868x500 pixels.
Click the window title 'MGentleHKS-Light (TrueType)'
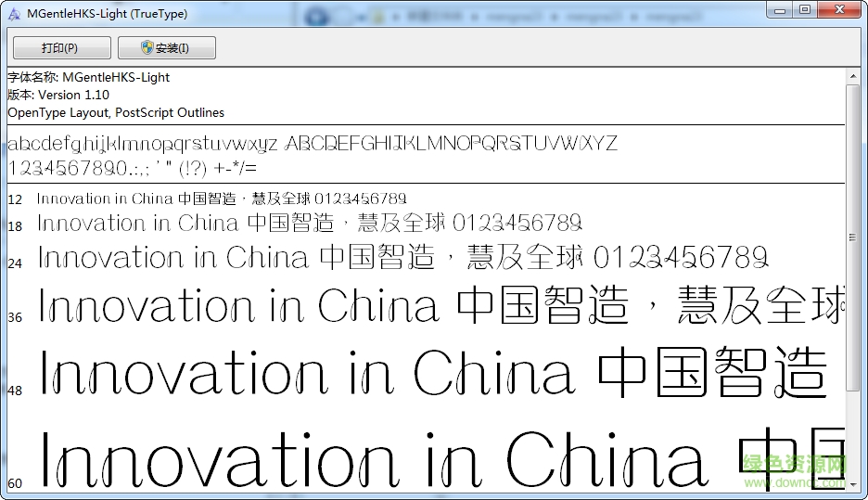click(108, 14)
